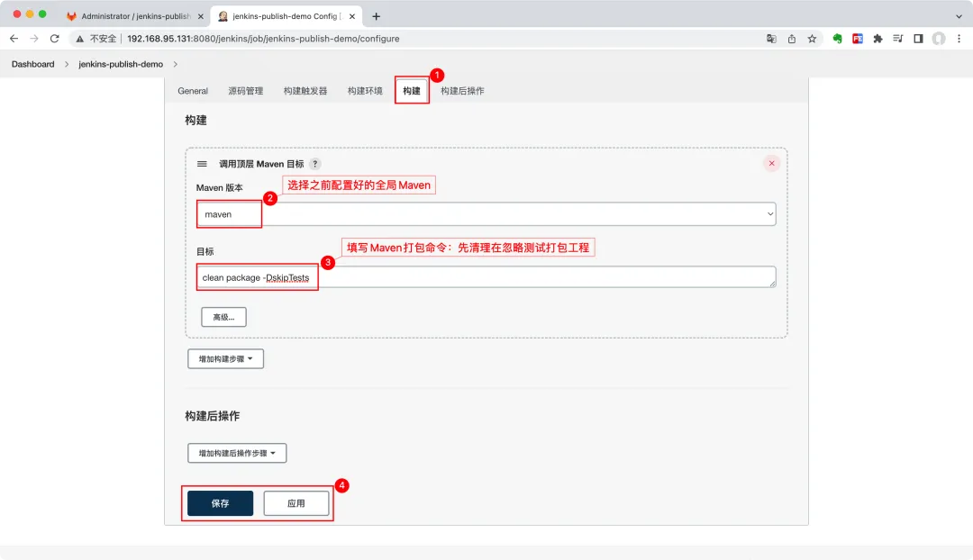This screenshot has width=973, height=560.
Task: Open the Maven 版本 dropdown
Action: tap(486, 214)
